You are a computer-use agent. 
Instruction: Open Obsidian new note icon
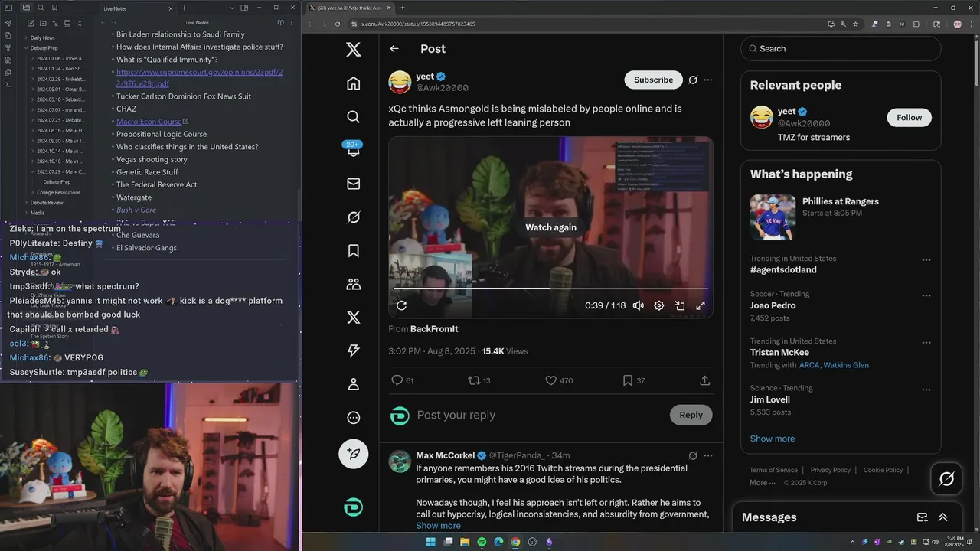coord(31,24)
